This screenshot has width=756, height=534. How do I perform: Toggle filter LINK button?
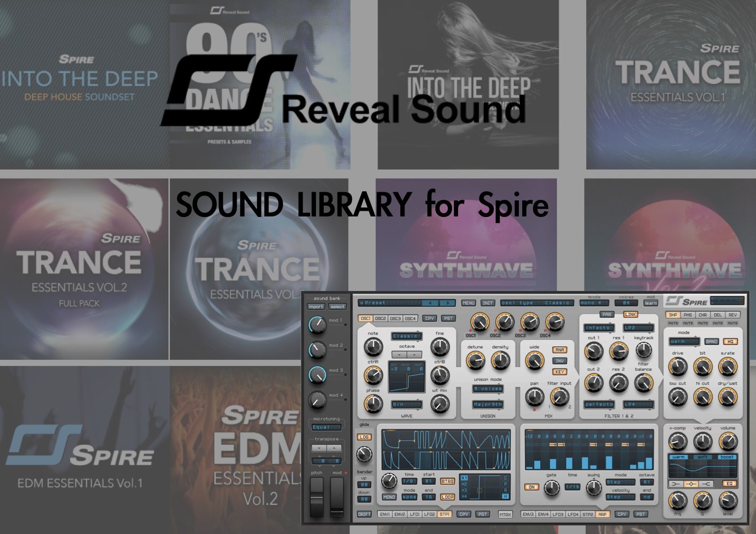[630, 314]
